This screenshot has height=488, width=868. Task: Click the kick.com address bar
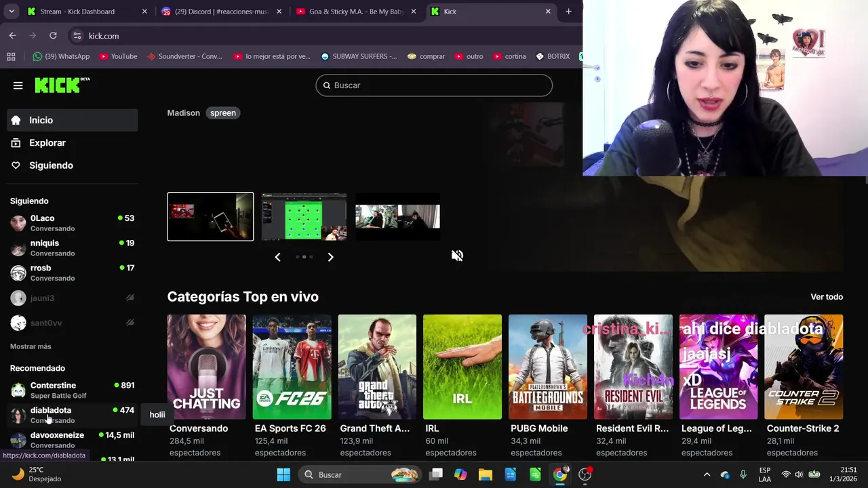(325, 36)
